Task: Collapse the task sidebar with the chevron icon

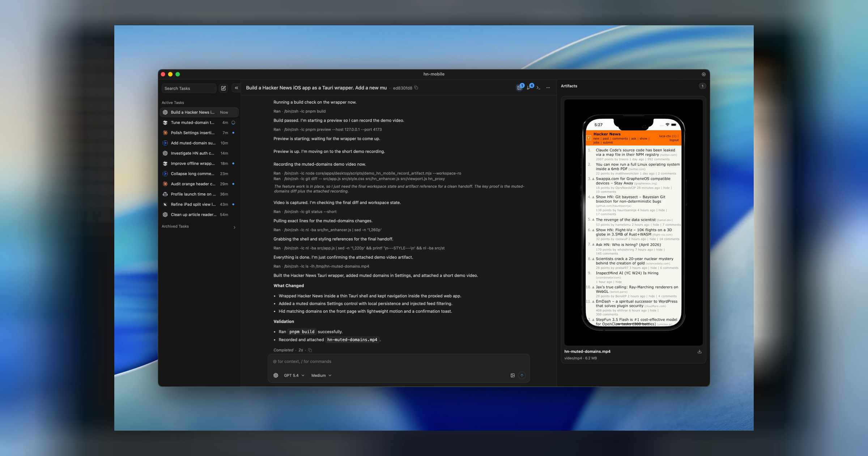Action: [x=236, y=88]
